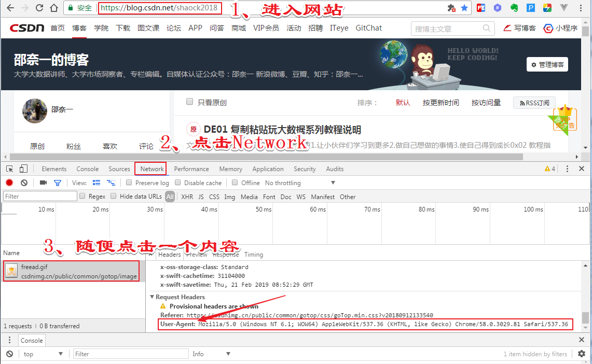Screen dimensions: 592x364
Task: Close the DevTools panel
Action: pyautogui.click(x=582, y=169)
